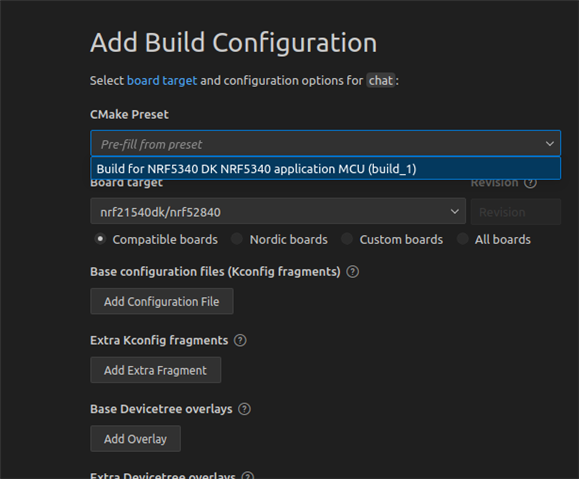Select 'Build for NRF5340 DK' preset option
The height and width of the screenshot is (479, 579).
(x=325, y=169)
